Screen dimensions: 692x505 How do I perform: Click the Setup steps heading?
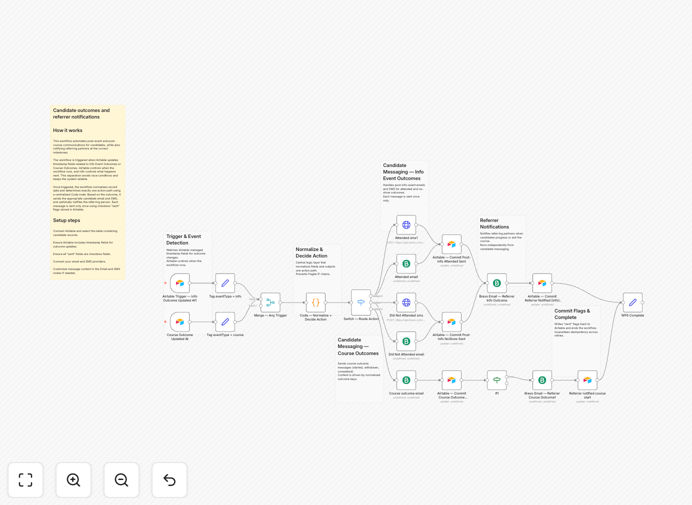(x=67, y=220)
